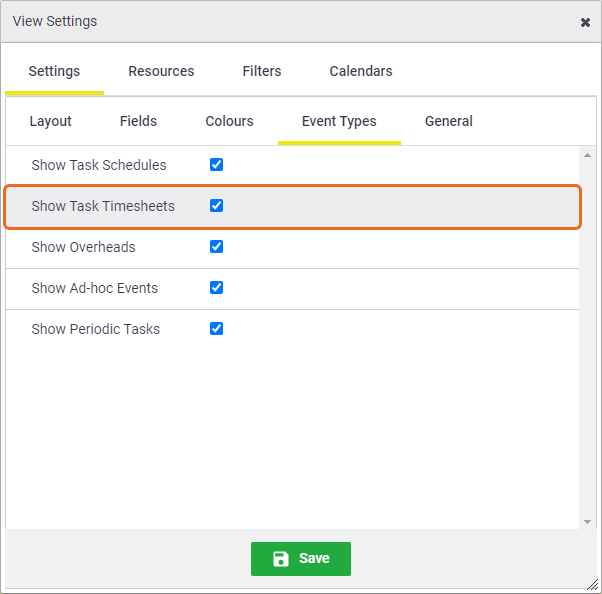602x594 pixels.
Task: Click the Show Ad-hoc Events label
Action: [x=94, y=288]
